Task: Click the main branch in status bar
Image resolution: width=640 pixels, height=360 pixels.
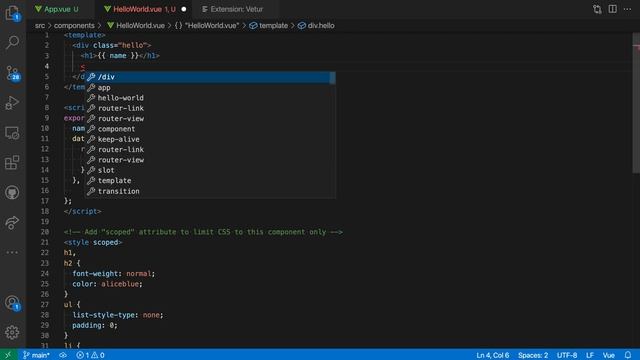Action: click(x=36, y=355)
